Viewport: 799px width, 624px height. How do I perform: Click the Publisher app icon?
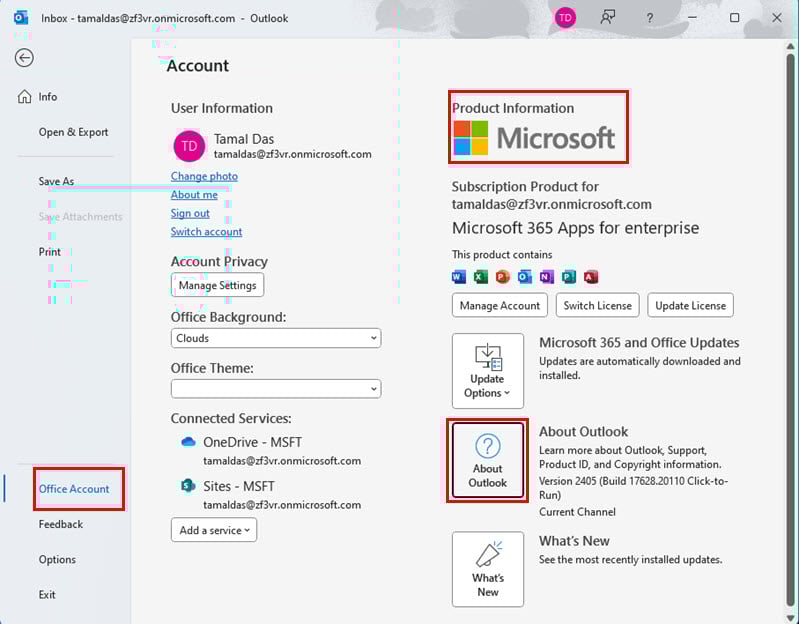pyautogui.click(x=569, y=277)
